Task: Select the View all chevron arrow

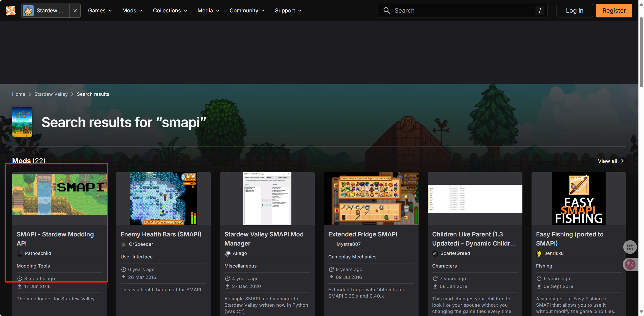Action: pos(623,161)
